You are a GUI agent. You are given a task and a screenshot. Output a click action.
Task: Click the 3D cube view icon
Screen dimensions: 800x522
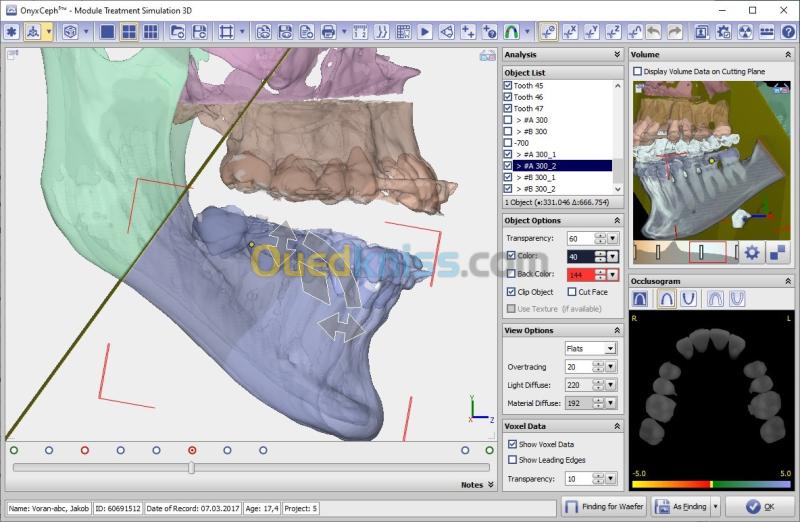coord(70,32)
